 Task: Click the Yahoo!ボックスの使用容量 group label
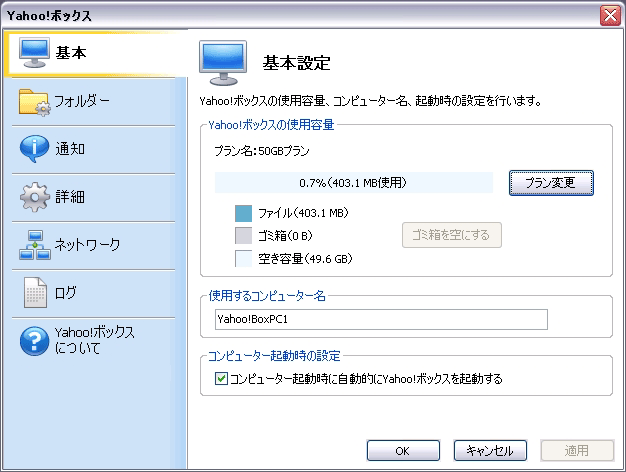tap(271, 125)
